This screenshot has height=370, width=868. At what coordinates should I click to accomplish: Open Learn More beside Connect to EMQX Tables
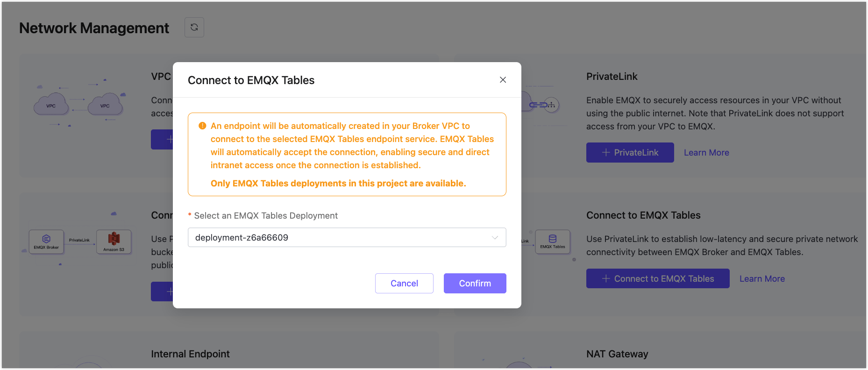(x=761, y=278)
